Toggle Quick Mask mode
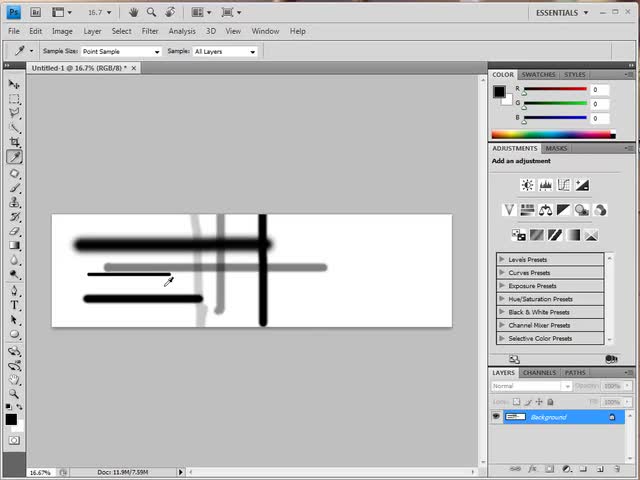Image resolution: width=640 pixels, height=480 pixels. pos(14,440)
